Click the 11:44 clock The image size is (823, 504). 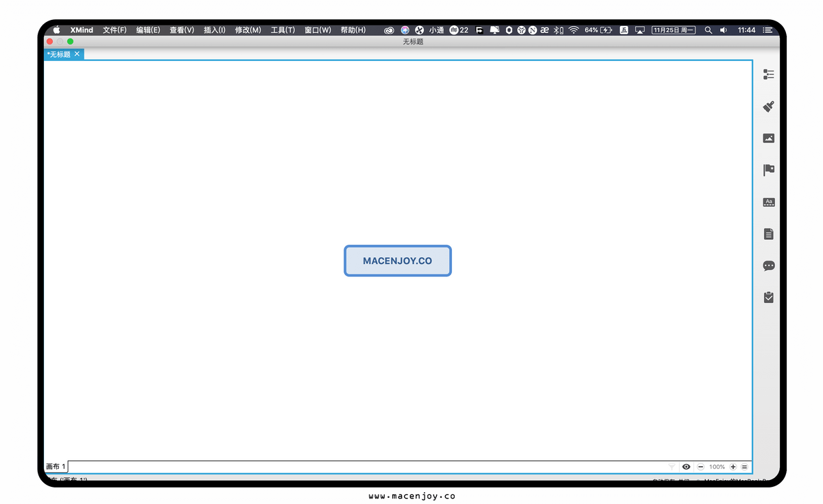click(x=747, y=30)
